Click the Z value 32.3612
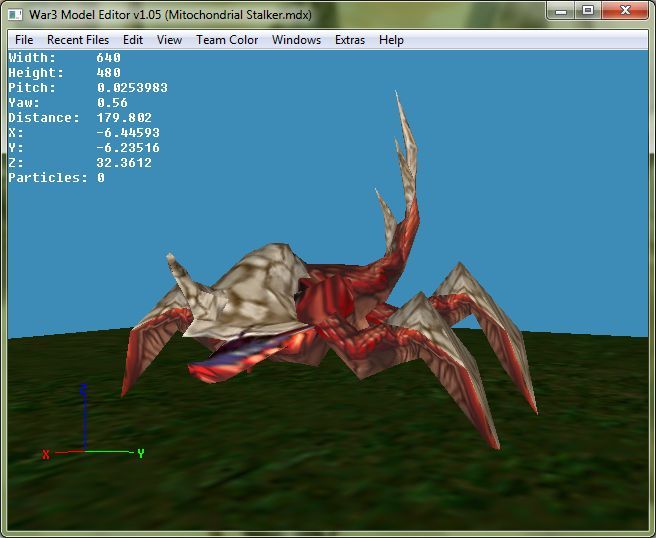The height and width of the screenshot is (538, 656). coord(124,163)
